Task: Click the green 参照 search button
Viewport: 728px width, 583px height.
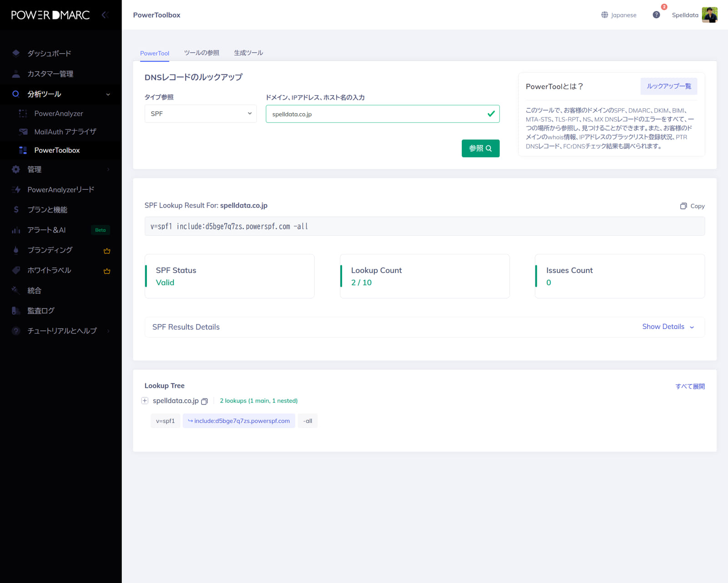Action: coord(480,148)
